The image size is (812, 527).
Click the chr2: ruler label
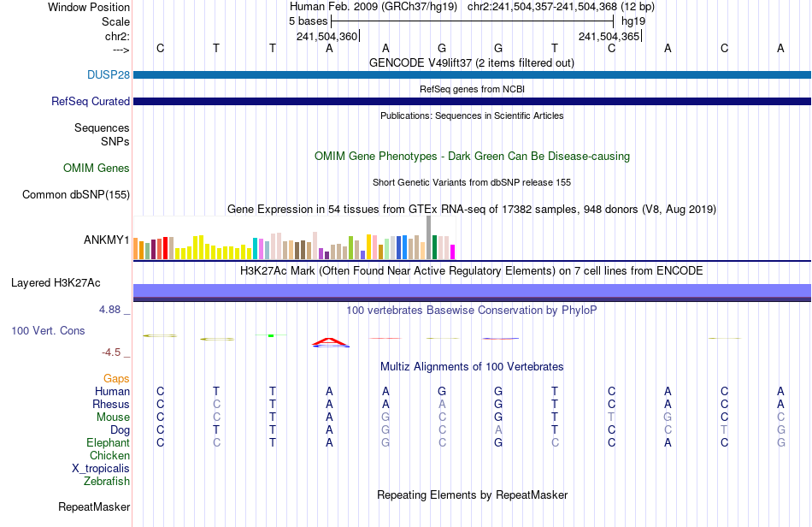click(118, 36)
